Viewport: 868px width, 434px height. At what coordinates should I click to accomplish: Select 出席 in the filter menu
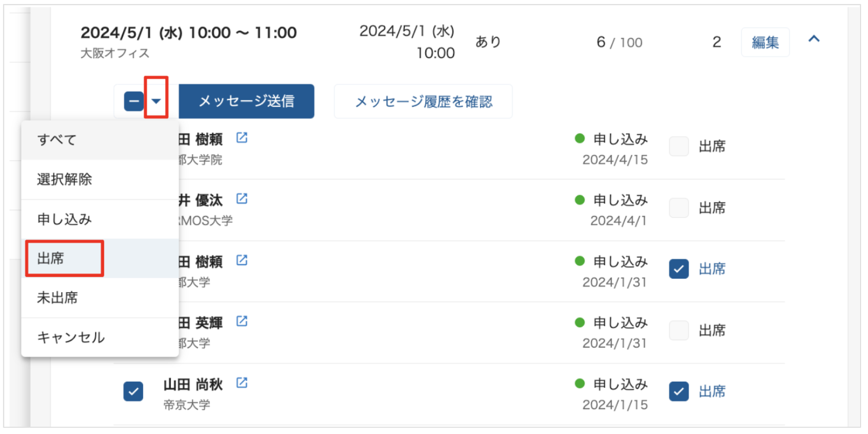[x=51, y=258]
